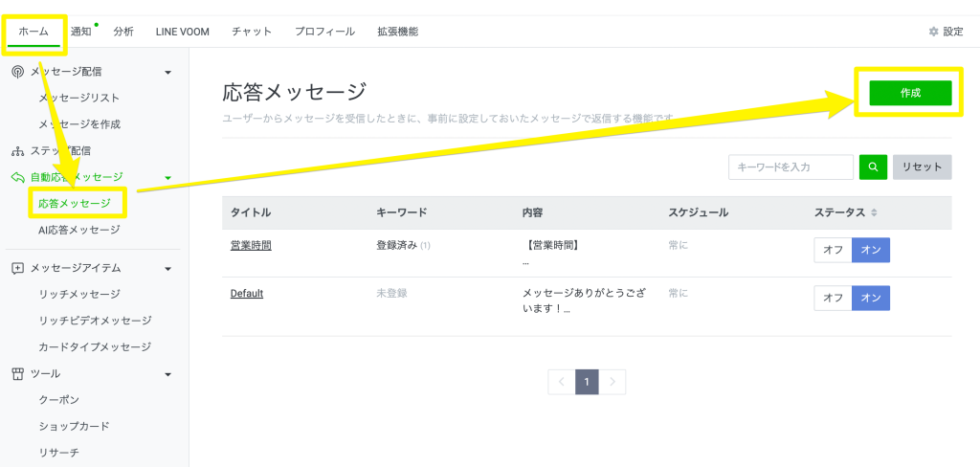Sort by status column arrows icon
980x467 pixels.
click(873, 212)
